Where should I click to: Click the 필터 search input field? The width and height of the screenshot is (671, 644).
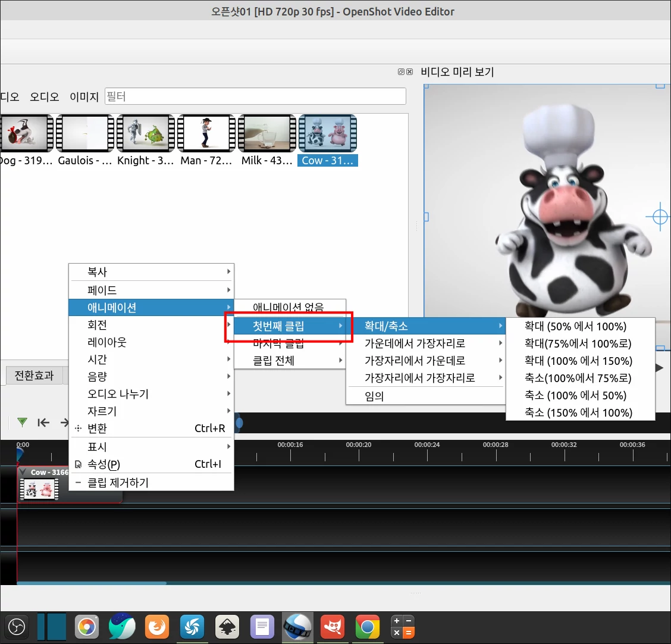255,96
